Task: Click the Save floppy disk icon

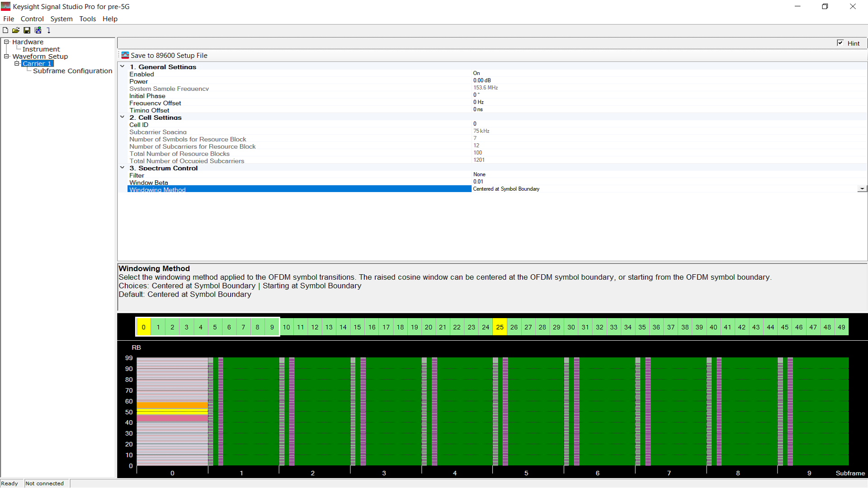Action: (27, 30)
